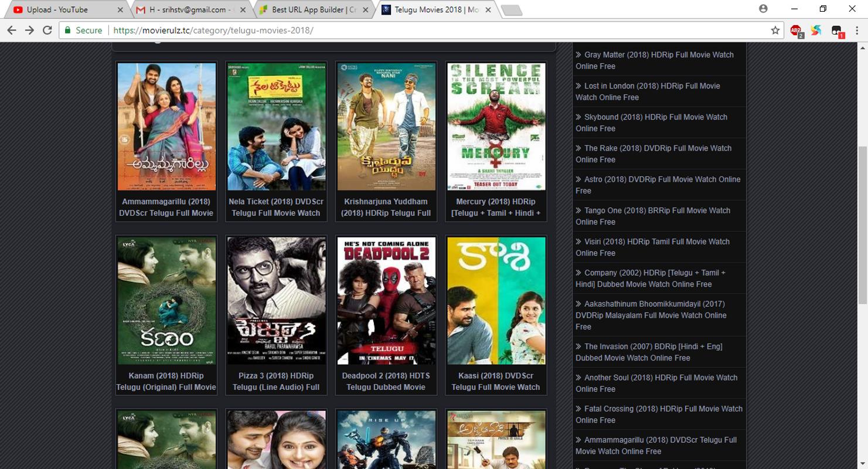
Task: Open sidebar link Aakashathinum Bhoomikkumidayil (2017)
Action: click(651, 315)
